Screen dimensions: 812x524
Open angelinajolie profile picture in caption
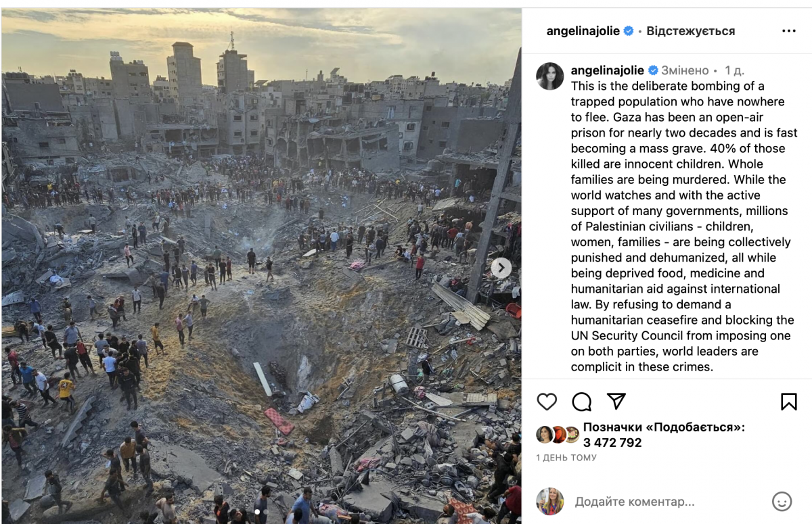click(550, 76)
